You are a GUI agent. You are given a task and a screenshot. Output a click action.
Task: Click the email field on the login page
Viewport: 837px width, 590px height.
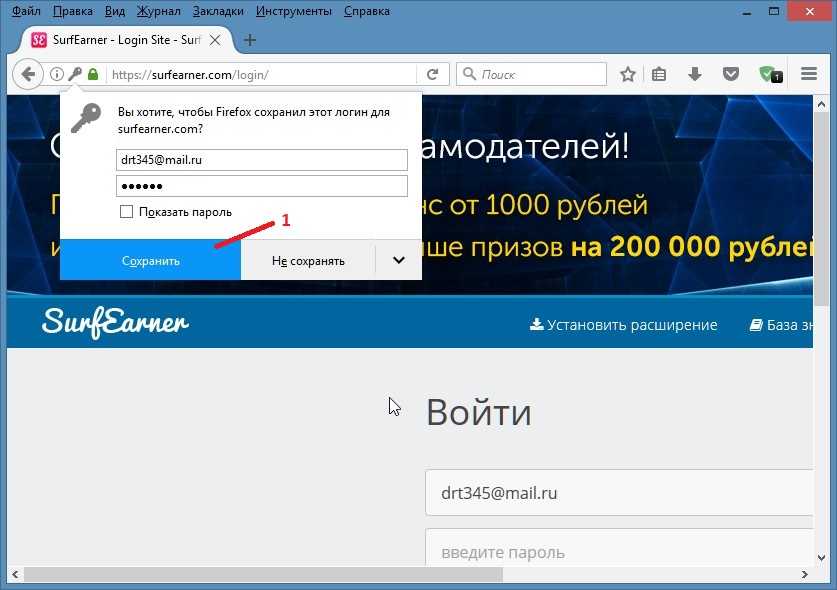coord(619,493)
